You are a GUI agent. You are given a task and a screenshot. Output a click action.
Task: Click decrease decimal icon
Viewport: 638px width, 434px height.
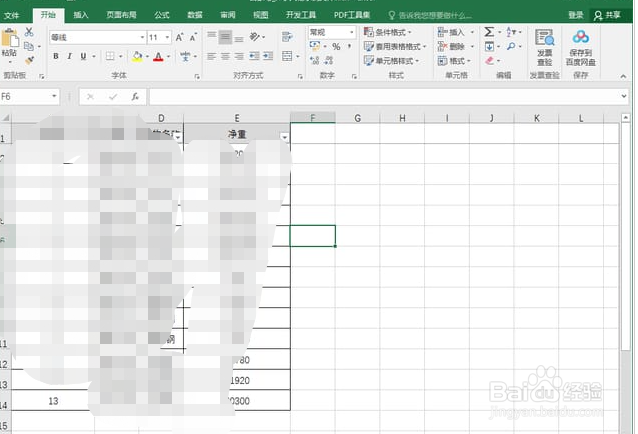(329, 61)
